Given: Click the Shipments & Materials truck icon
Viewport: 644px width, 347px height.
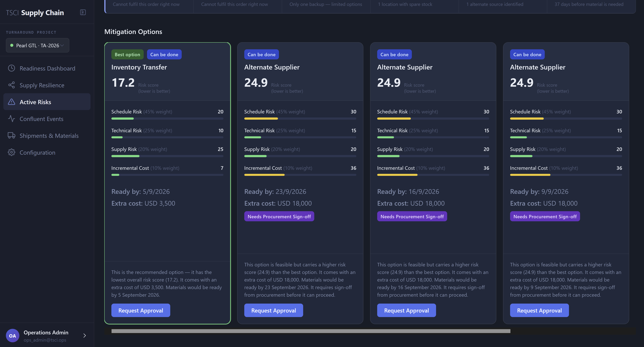Looking at the screenshot, I should (11, 135).
